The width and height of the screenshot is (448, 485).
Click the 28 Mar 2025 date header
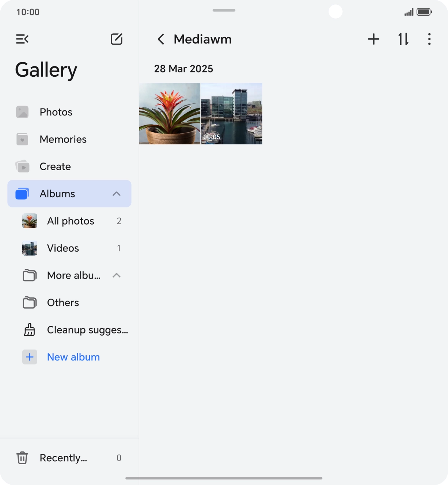click(x=183, y=69)
